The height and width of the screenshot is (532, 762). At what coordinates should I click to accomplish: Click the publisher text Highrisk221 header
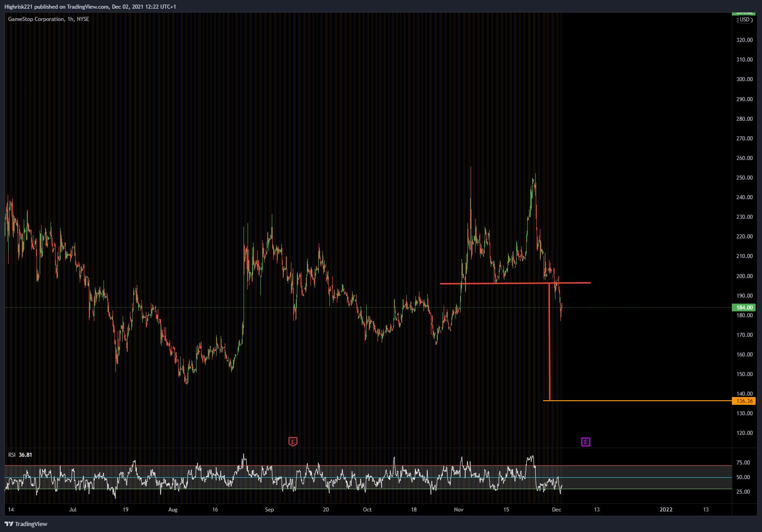[90, 7]
